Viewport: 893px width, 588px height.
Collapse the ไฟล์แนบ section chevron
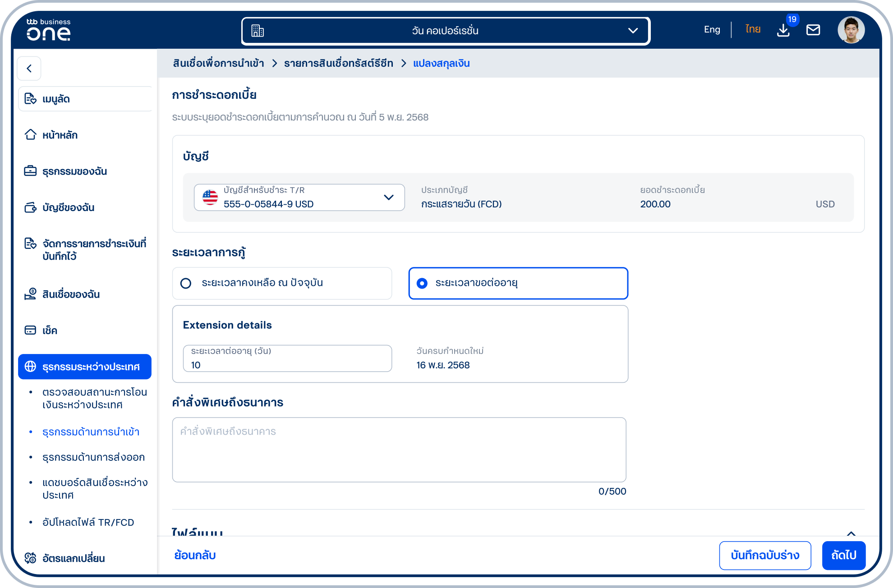pyautogui.click(x=851, y=533)
